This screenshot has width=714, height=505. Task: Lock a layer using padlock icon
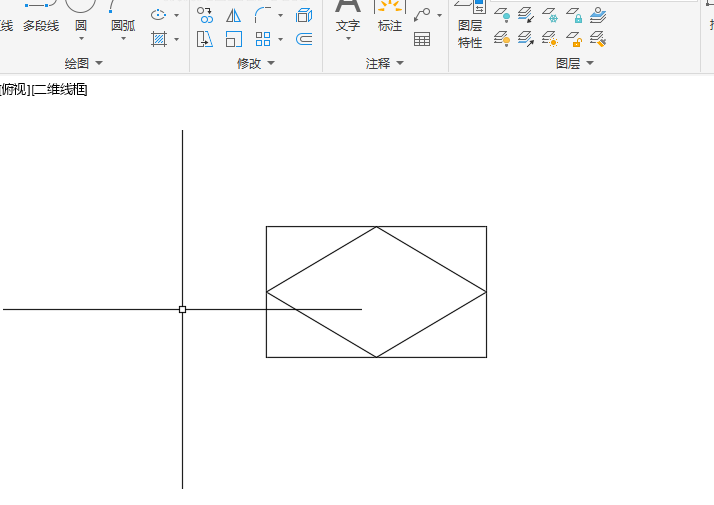(x=574, y=15)
